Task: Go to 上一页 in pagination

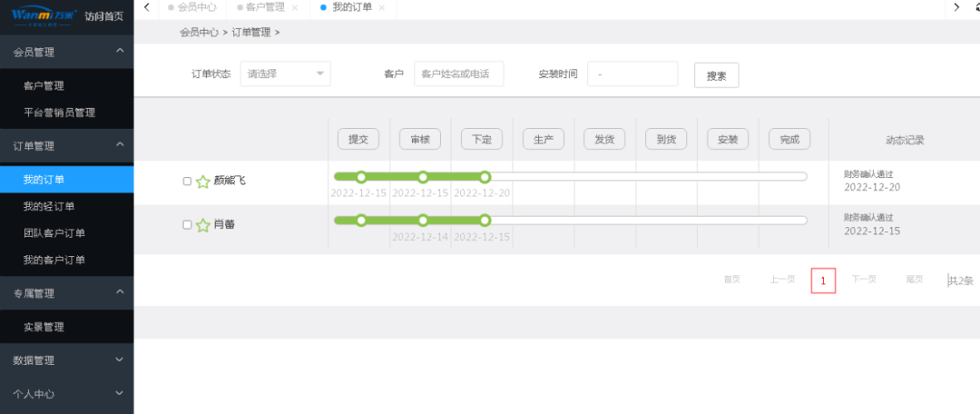Action: 782,280
